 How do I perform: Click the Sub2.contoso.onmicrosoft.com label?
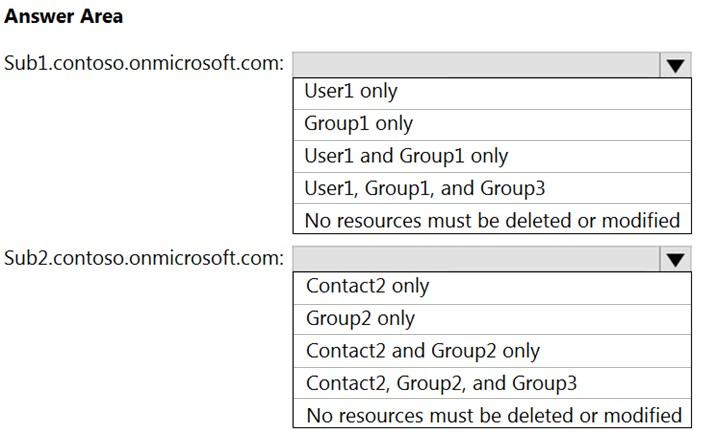click(x=144, y=258)
